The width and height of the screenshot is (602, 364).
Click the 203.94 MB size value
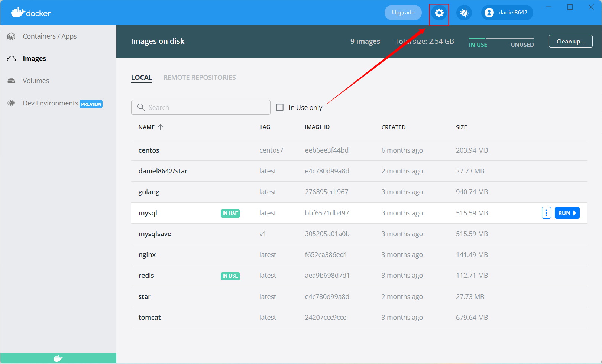(472, 150)
